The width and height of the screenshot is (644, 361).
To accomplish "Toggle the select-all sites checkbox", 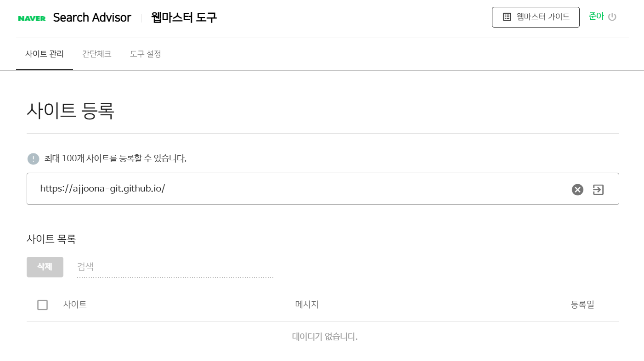I will coord(42,305).
